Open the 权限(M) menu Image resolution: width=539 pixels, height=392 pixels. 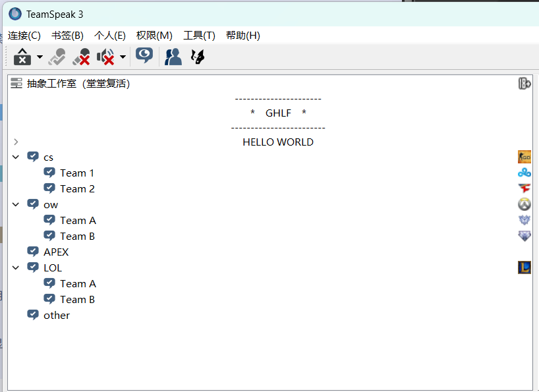point(154,36)
